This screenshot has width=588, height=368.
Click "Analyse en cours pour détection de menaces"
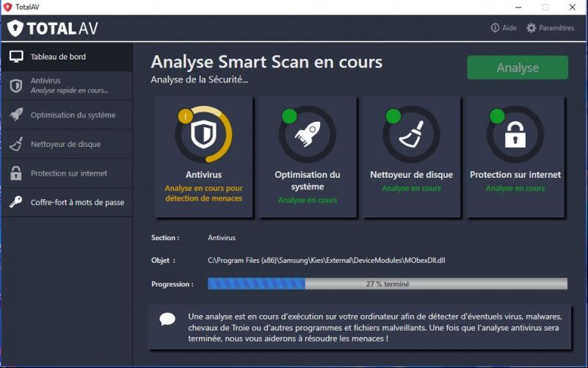pos(203,193)
